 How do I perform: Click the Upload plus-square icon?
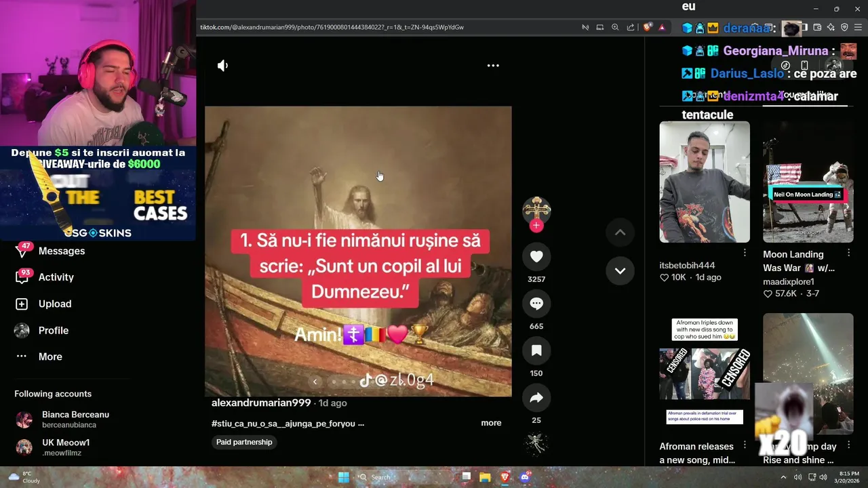click(x=22, y=304)
